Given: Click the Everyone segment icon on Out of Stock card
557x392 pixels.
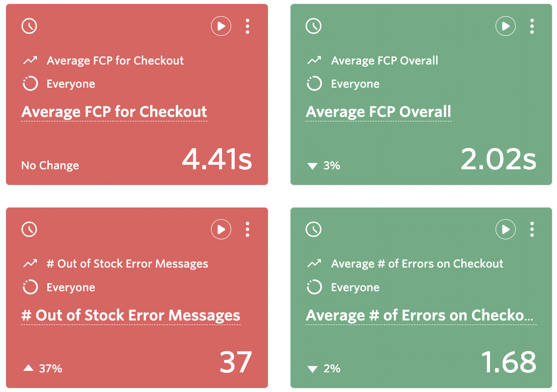Looking at the screenshot, I should (29, 287).
